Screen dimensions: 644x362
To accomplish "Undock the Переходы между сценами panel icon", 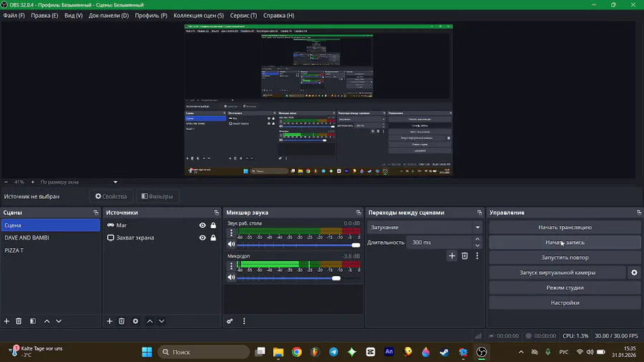I will tap(479, 212).
